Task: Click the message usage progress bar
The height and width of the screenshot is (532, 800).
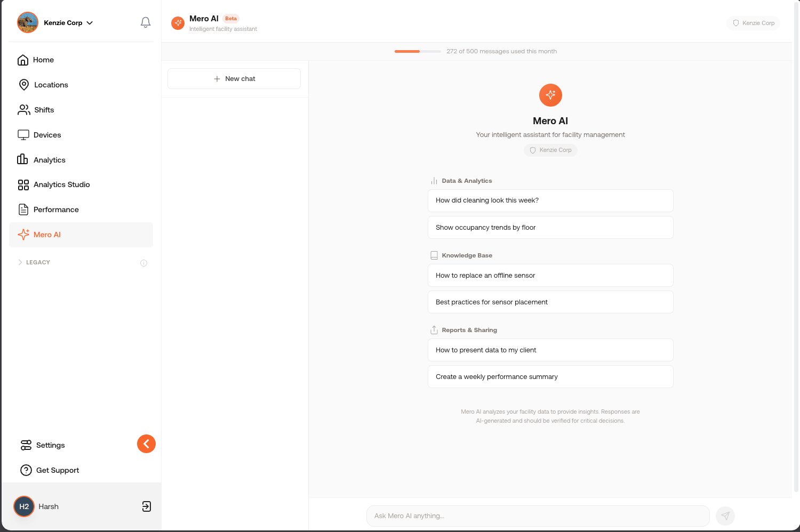Action: click(418, 51)
